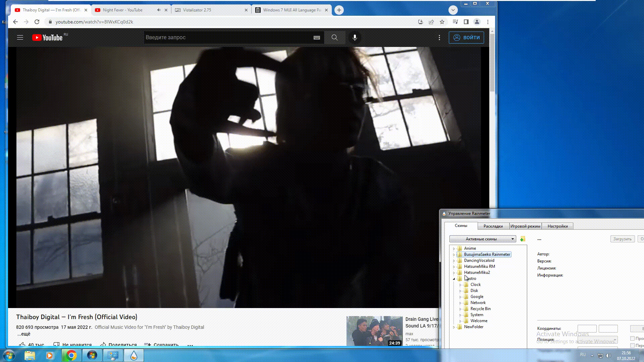644x362 pixels.
Task: Expand the Clock folder in tree
Action: [x=460, y=285]
